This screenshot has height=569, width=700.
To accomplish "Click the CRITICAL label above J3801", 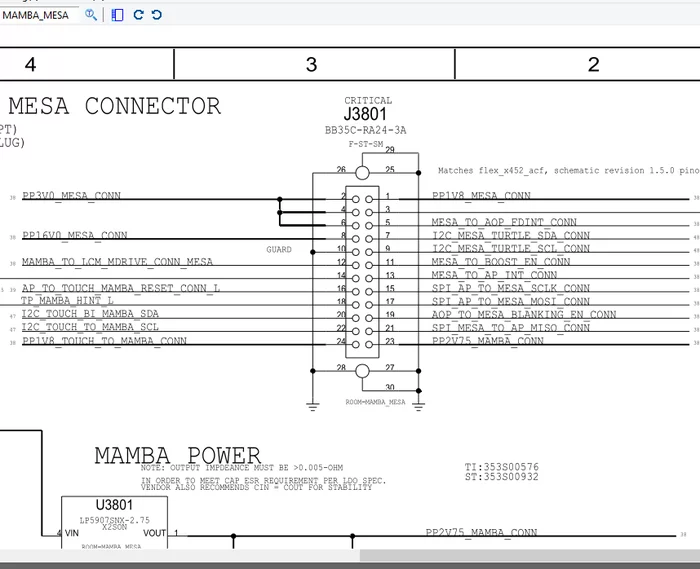I will 368,100.
